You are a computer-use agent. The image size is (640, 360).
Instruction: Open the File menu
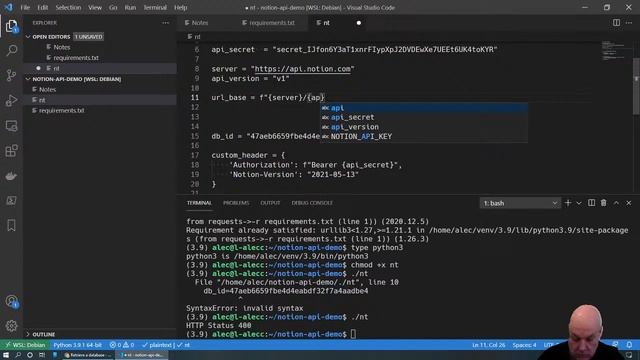(x=25, y=7)
